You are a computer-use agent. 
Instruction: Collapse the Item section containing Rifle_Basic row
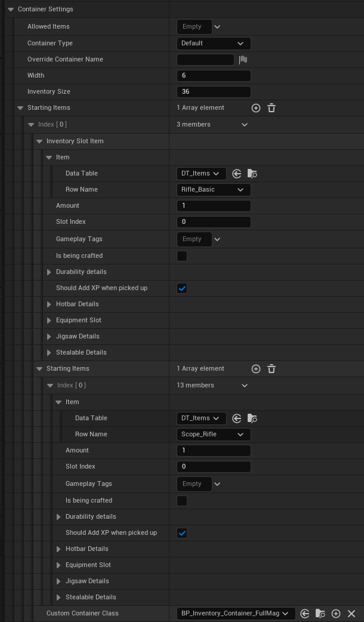point(49,158)
